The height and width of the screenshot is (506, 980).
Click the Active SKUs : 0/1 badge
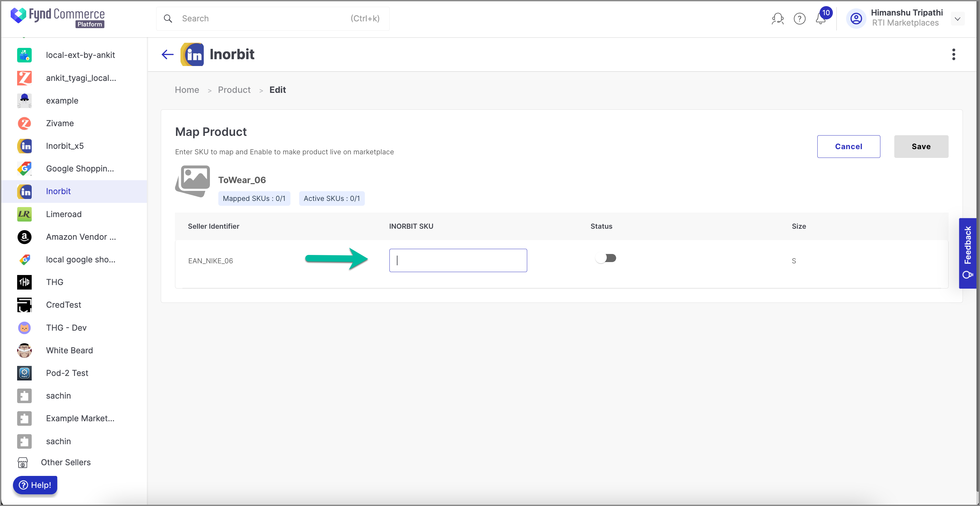point(332,199)
